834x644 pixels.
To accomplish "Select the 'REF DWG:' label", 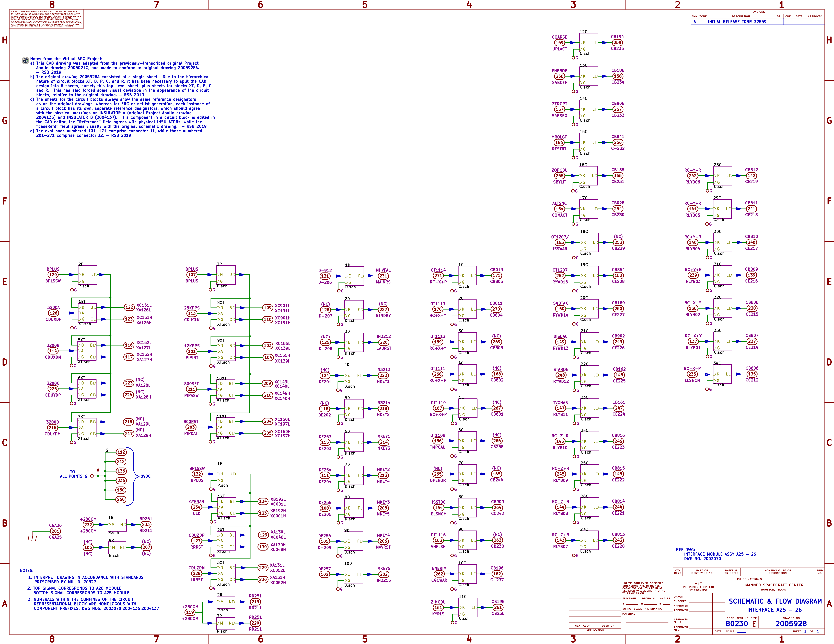I will tap(685, 550).
